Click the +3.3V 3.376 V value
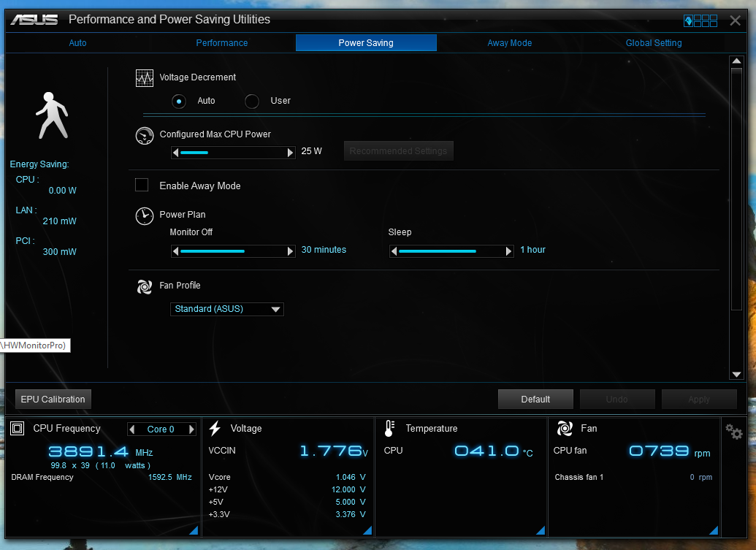The height and width of the screenshot is (550, 756). pos(351,515)
